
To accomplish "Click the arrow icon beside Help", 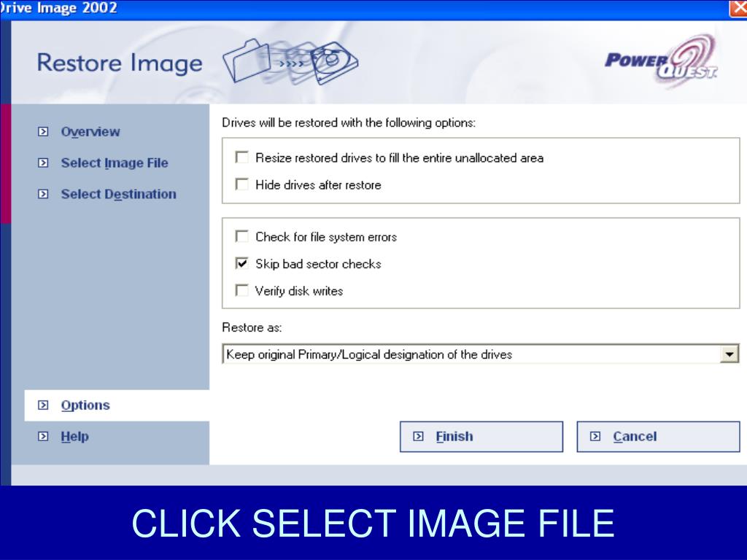I will click(43, 436).
